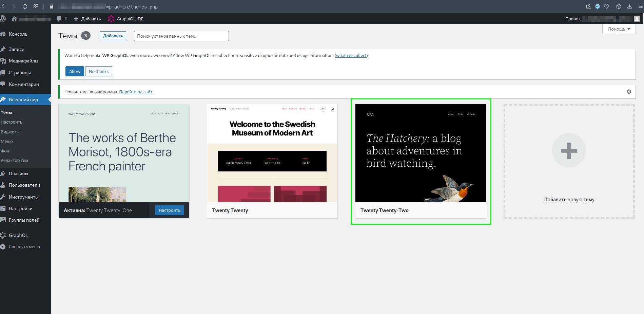Expand the Помощь help dropdown
Image resolution: width=644 pixels, height=314 pixels.
point(619,29)
